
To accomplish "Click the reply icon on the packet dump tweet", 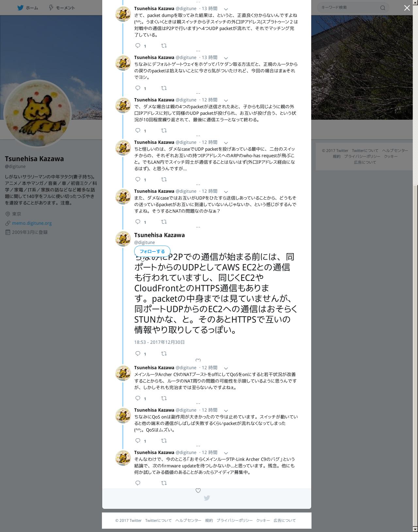I will [x=138, y=46].
